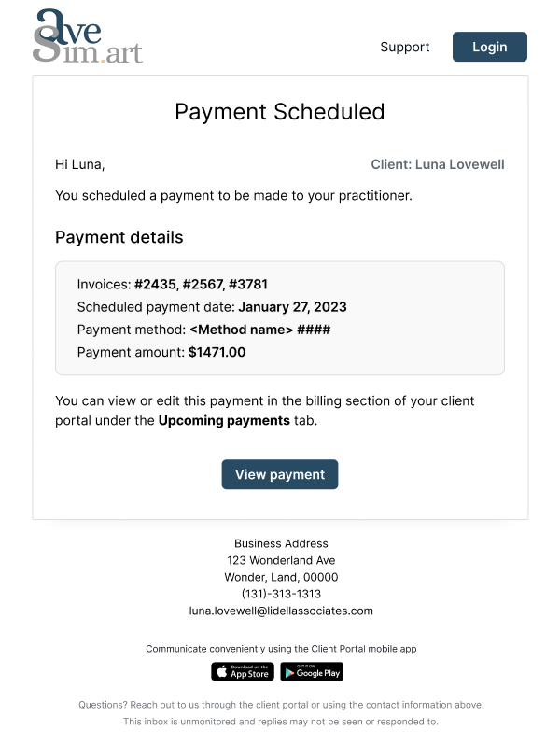Click the payment amount $1471.00
560x744 pixels.
tap(217, 352)
